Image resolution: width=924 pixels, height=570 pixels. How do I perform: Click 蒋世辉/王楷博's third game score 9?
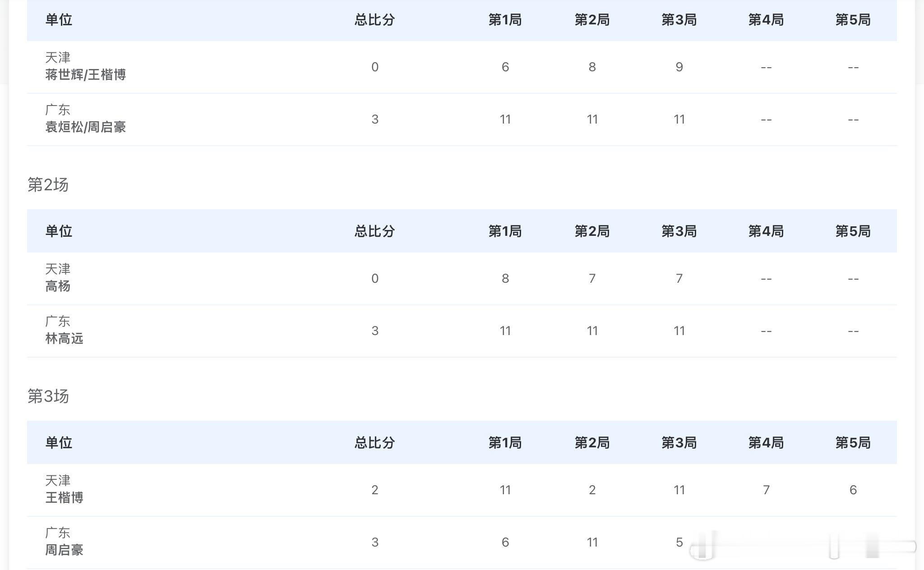click(679, 67)
